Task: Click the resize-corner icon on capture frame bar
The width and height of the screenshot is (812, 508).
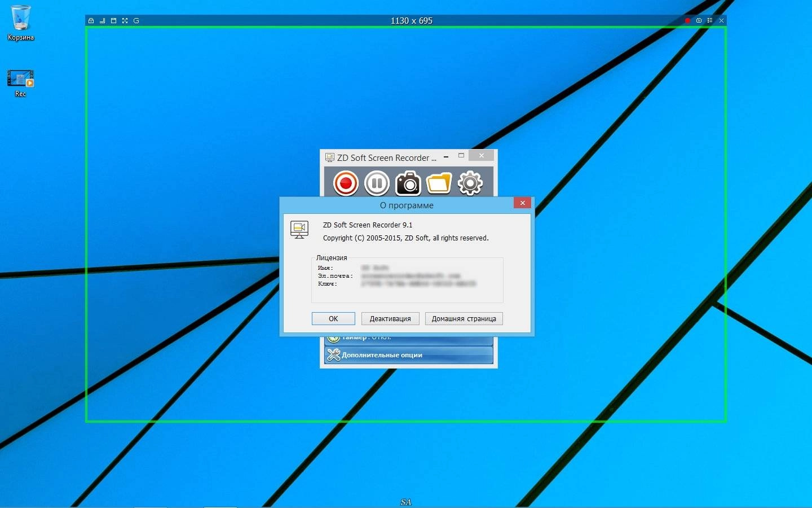Action: 102,20
